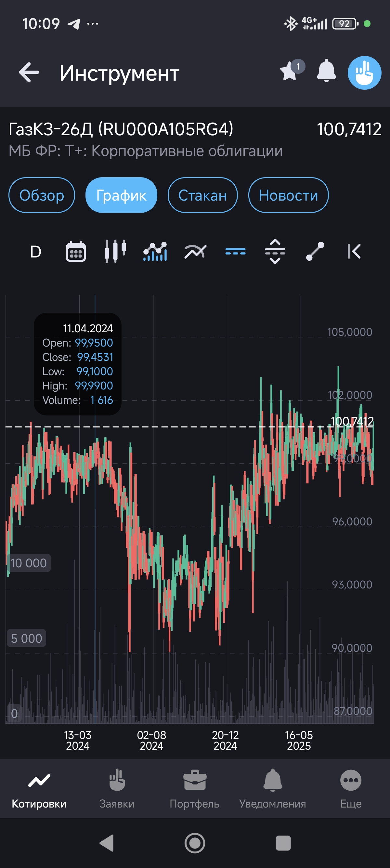Viewport: 390px width, 868px height.
Task: Open chart indicators menu
Action: coord(155,251)
